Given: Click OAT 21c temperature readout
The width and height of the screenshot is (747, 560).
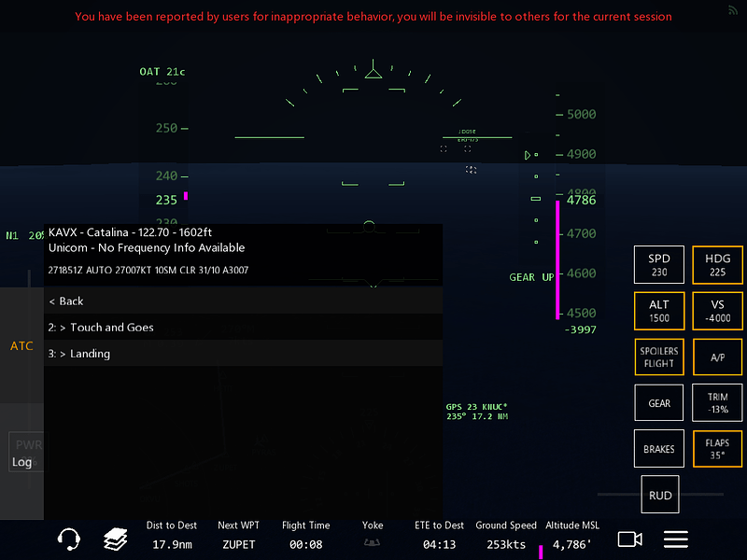Looking at the screenshot, I should (x=162, y=72).
